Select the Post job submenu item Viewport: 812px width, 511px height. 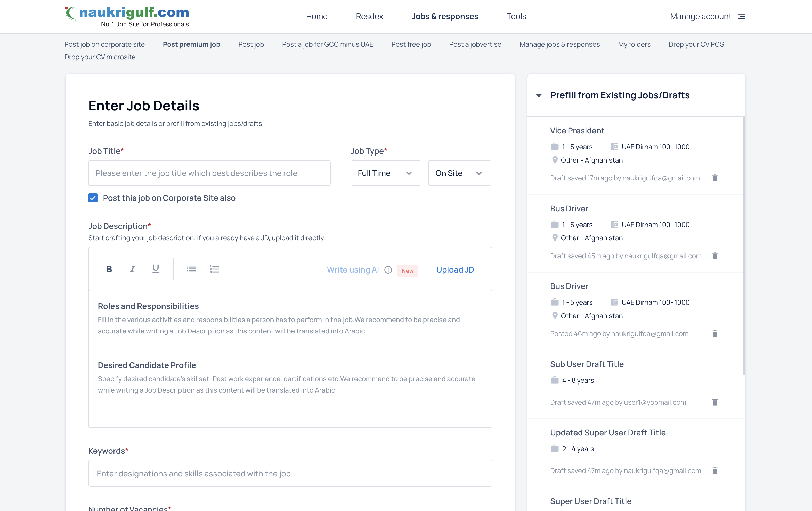(x=251, y=44)
